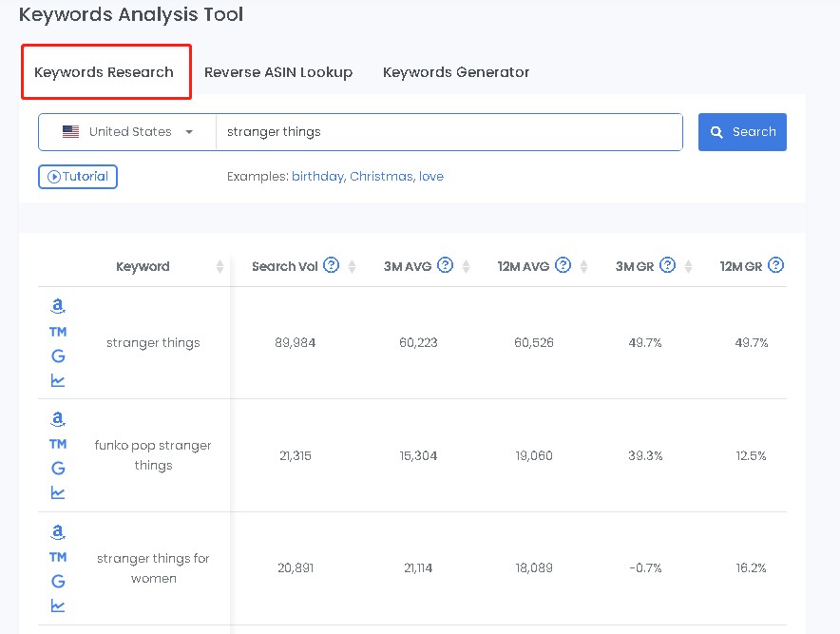Show trend chart for funko pop stranger things

pyautogui.click(x=58, y=492)
